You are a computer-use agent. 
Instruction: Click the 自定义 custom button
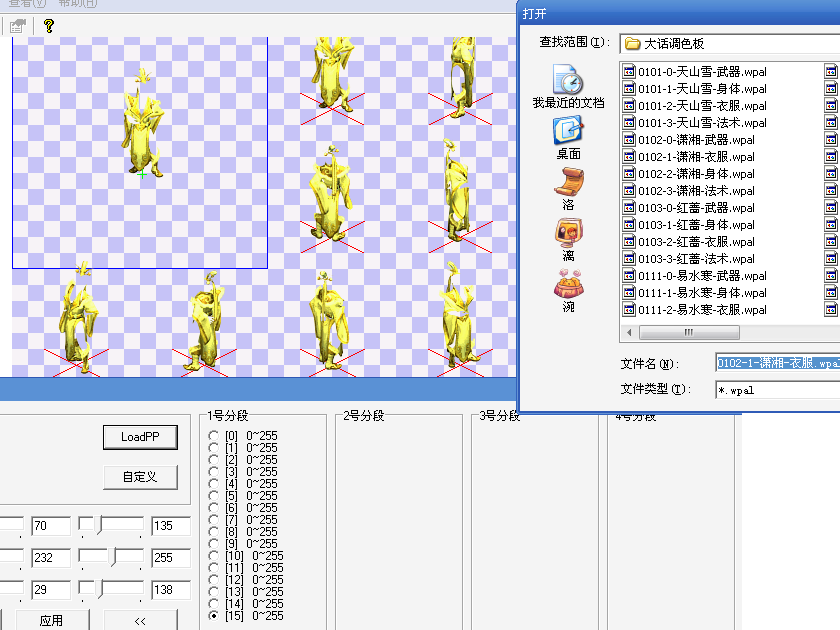140,477
